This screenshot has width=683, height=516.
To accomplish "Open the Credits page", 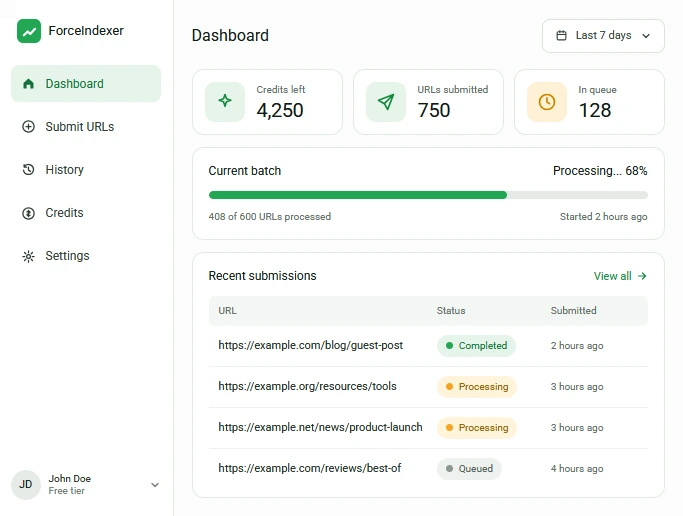I will click(x=86, y=213).
